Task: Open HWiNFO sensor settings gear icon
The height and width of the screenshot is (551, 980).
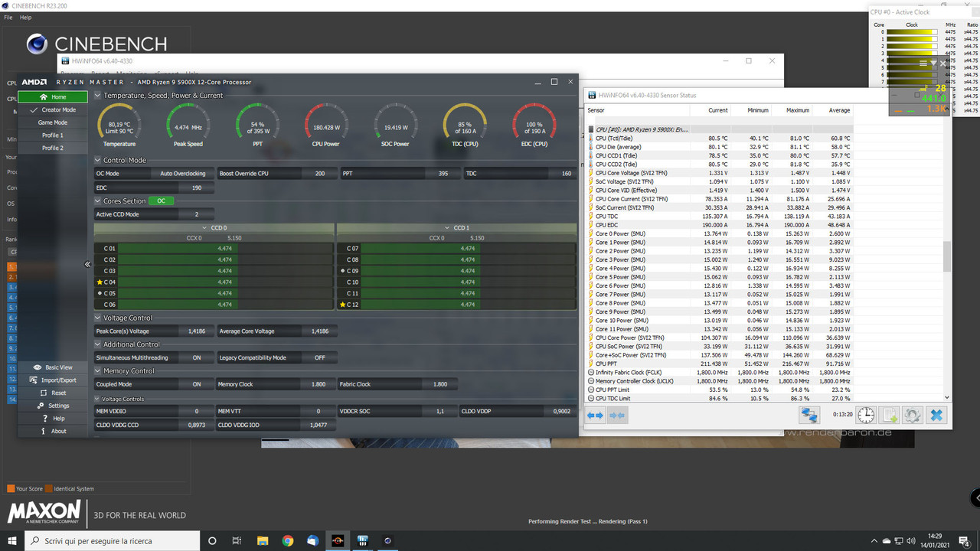Action: 912,415
